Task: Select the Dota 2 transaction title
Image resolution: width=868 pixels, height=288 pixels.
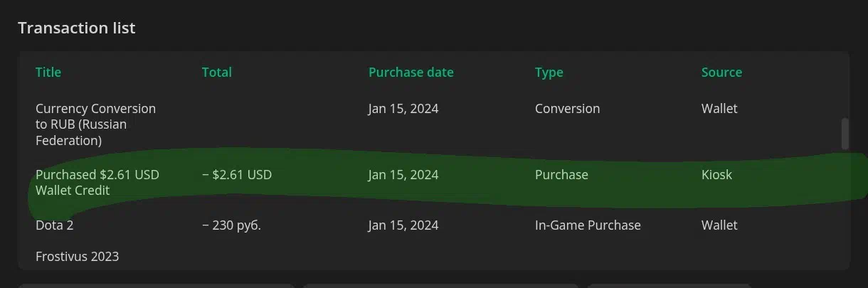Action: [55, 225]
